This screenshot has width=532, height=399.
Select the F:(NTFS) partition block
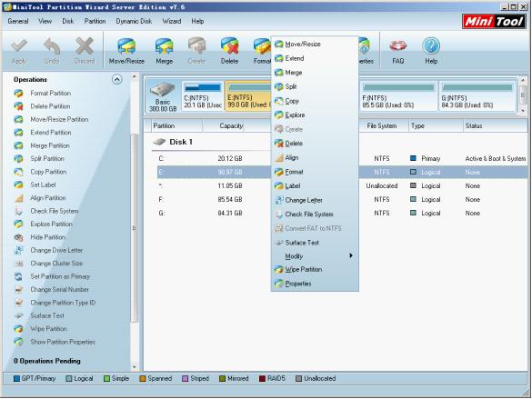tap(398, 96)
